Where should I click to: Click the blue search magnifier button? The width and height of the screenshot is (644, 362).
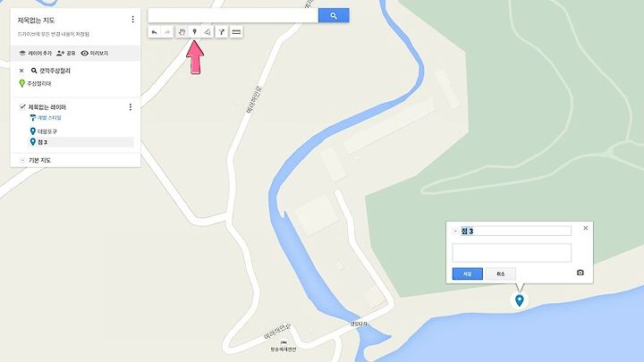coord(334,15)
